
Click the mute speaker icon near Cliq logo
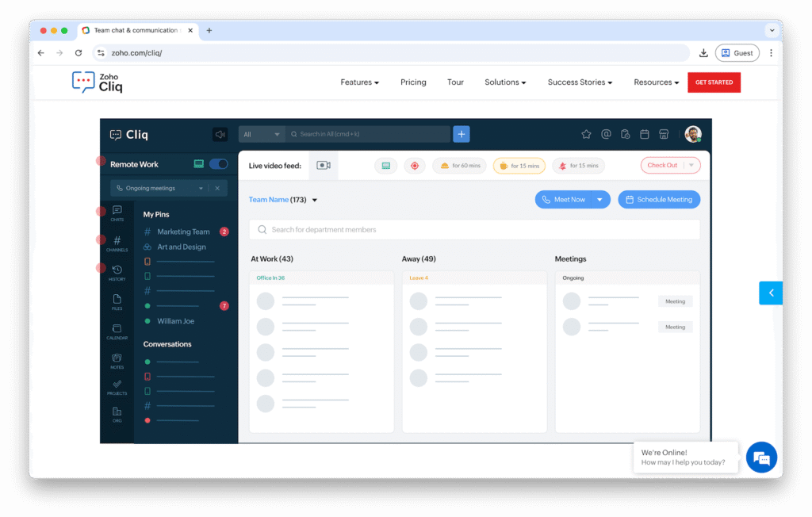pos(220,135)
